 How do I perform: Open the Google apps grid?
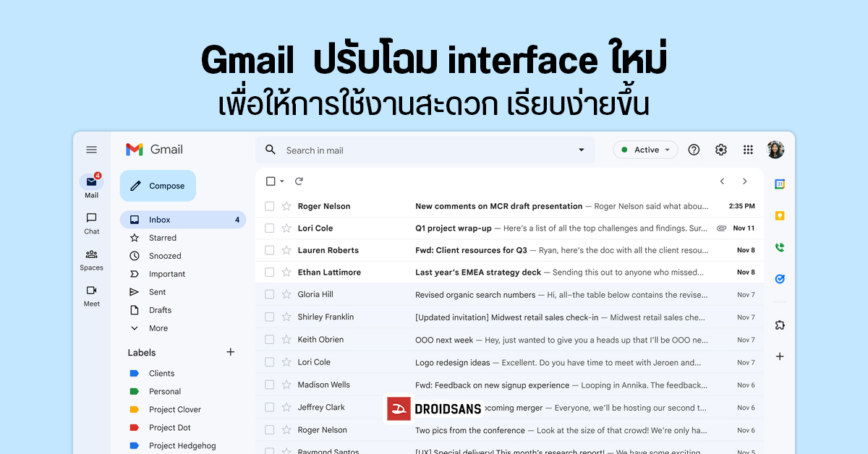748,149
